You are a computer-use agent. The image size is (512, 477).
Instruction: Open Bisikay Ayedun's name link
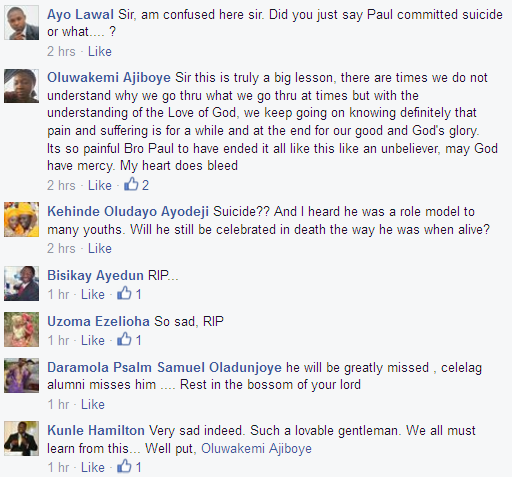[95, 275]
